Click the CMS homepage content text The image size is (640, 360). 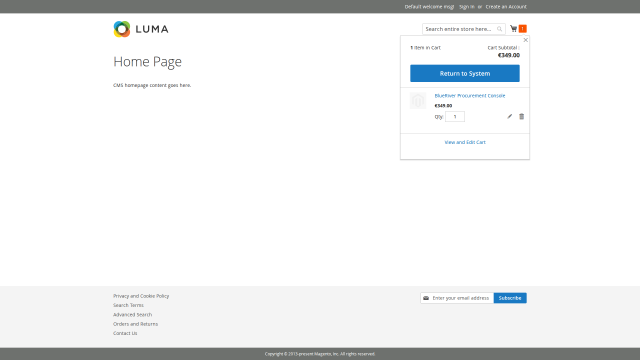(152, 85)
